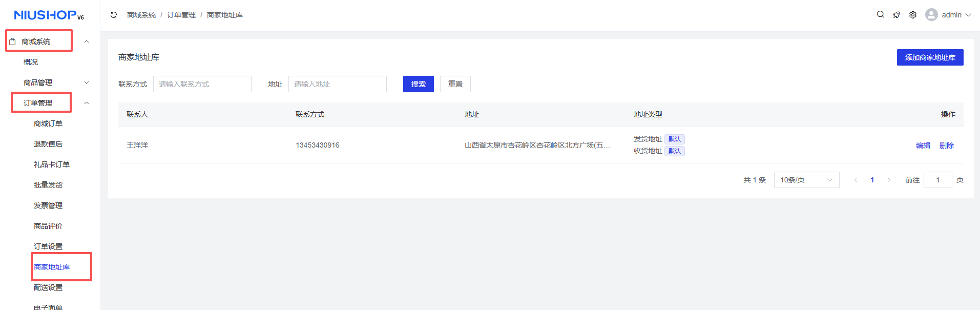This screenshot has height=310, width=980.
Task: Collapse the 订单管理 menu chevron
Action: pyautogui.click(x=87, y=103)
